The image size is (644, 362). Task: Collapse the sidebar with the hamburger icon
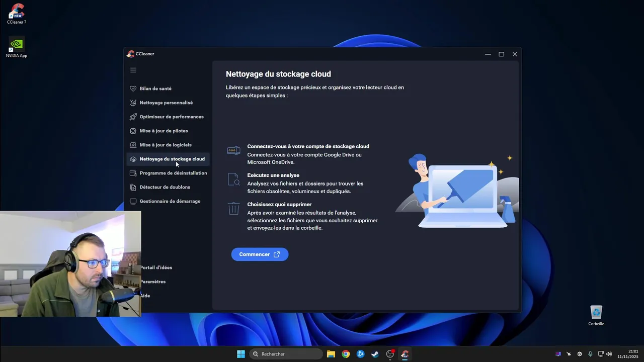click(133, 70)
